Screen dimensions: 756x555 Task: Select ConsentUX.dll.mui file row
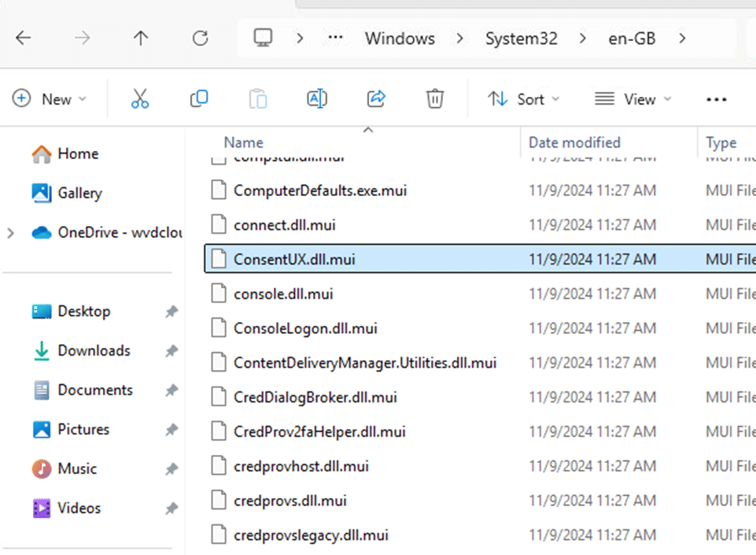tap(480, 259)
